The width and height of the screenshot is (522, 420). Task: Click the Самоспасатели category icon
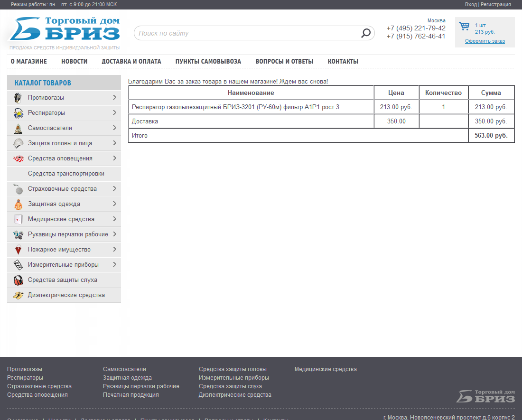[x=19, y=128]
